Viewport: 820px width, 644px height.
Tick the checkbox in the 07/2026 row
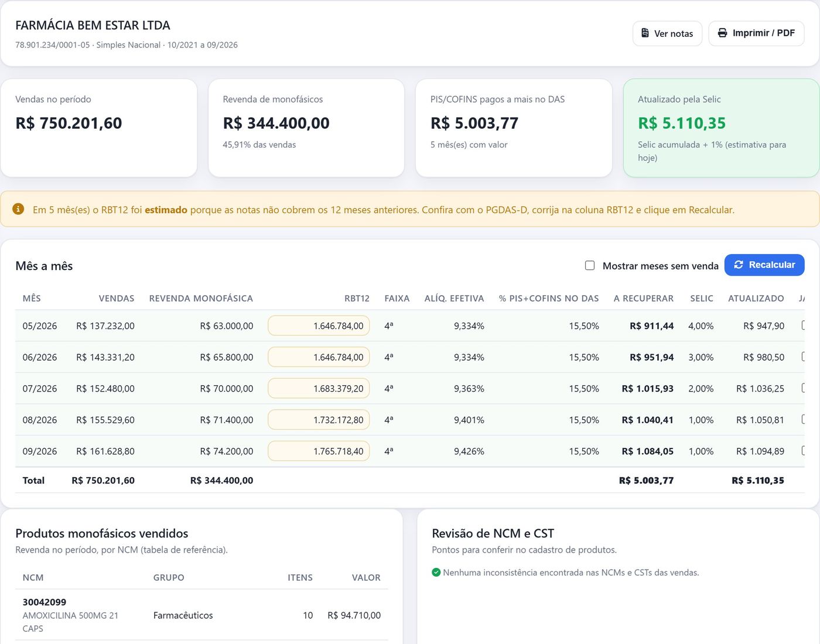pyautogui.click(x=803, y=388)
